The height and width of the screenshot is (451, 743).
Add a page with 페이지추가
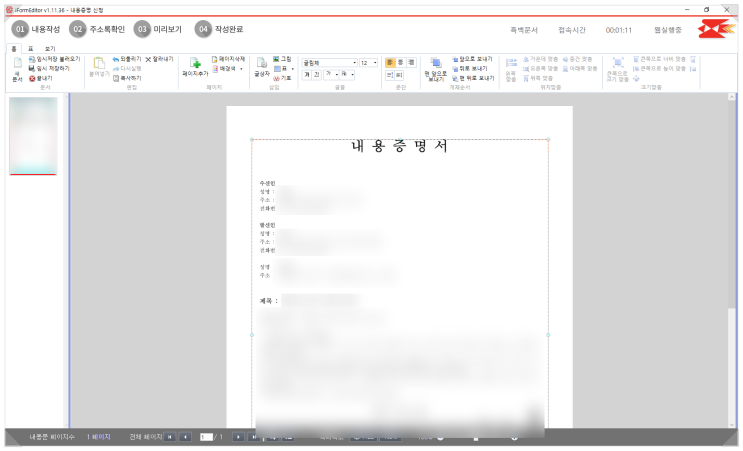coord(195,67)
